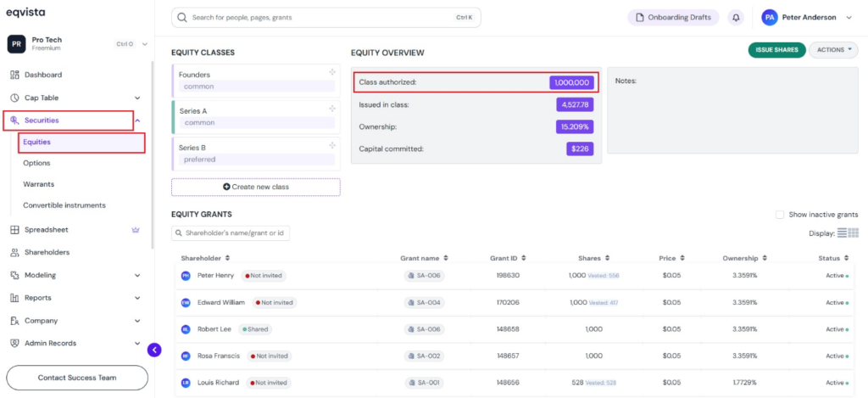Enable Show inactive grants checkbox
This screenshot has height=398, width=868.
pos(780,215)
